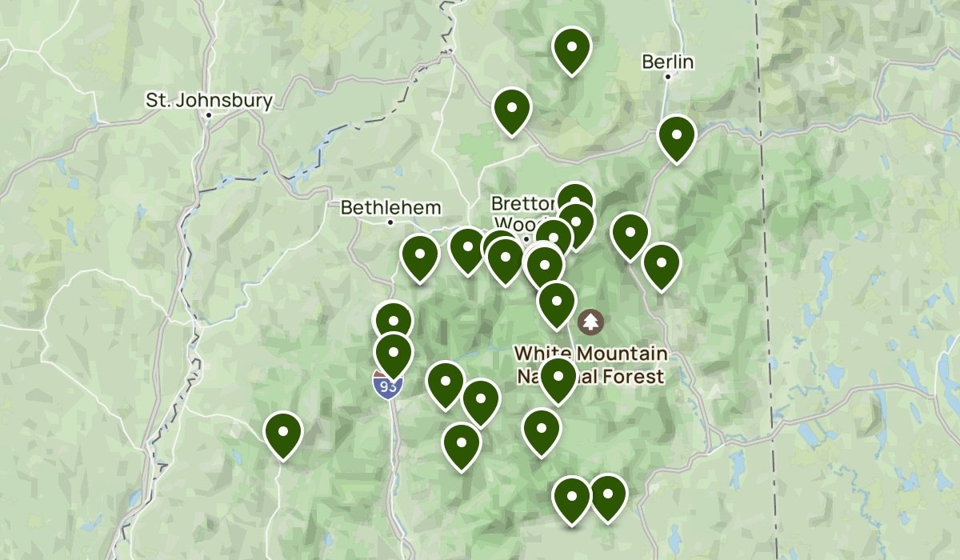Select the pin directly south of Berlin
This screenshot has width=960, height=560.
[x=676, y=138]
